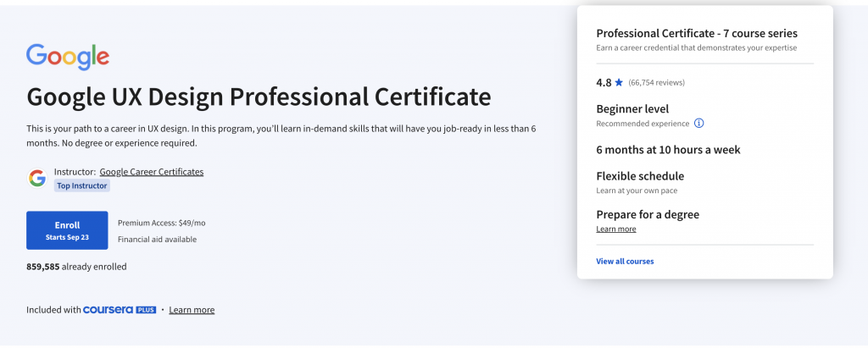The image size is (868, 348).
Task: Click Financial aid available text
Action: pos(157,240)
